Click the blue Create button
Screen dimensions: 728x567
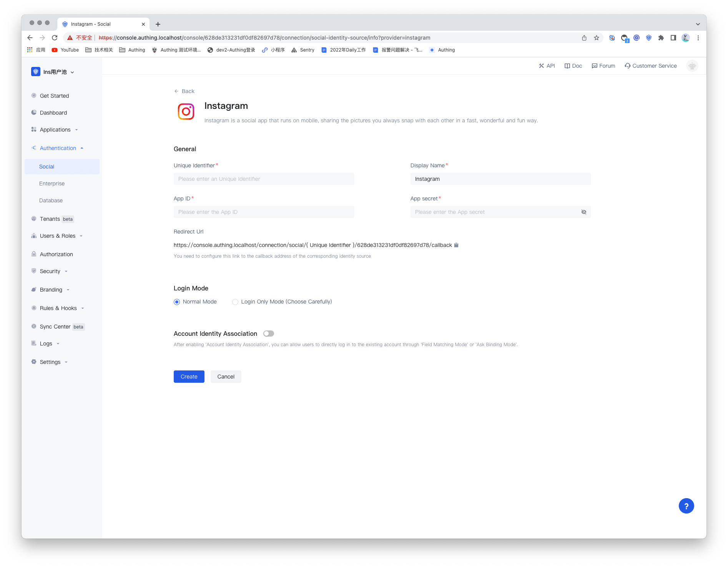pos(189,377)
